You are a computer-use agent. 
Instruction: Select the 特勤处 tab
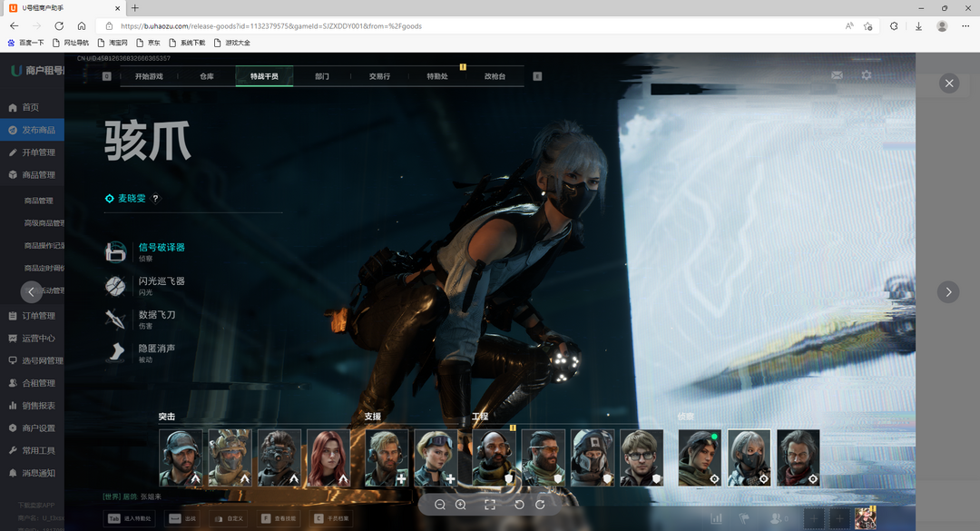(436, 76)
